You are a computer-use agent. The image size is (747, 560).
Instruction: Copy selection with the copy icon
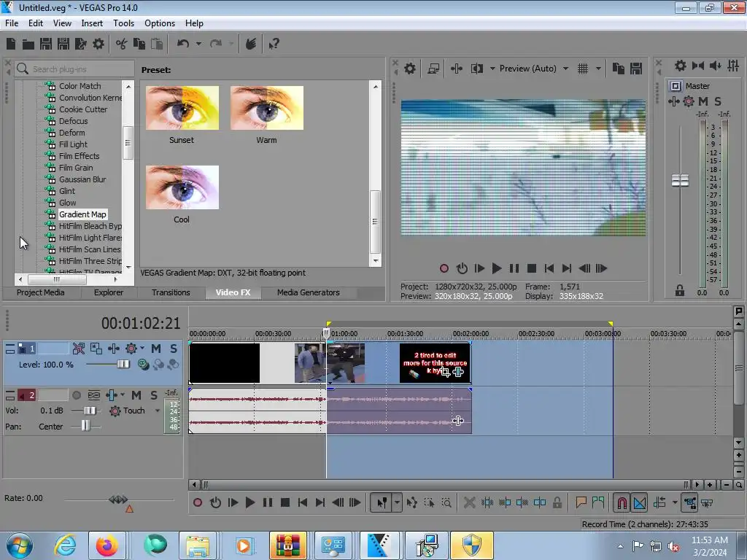(x=139, y=44)
